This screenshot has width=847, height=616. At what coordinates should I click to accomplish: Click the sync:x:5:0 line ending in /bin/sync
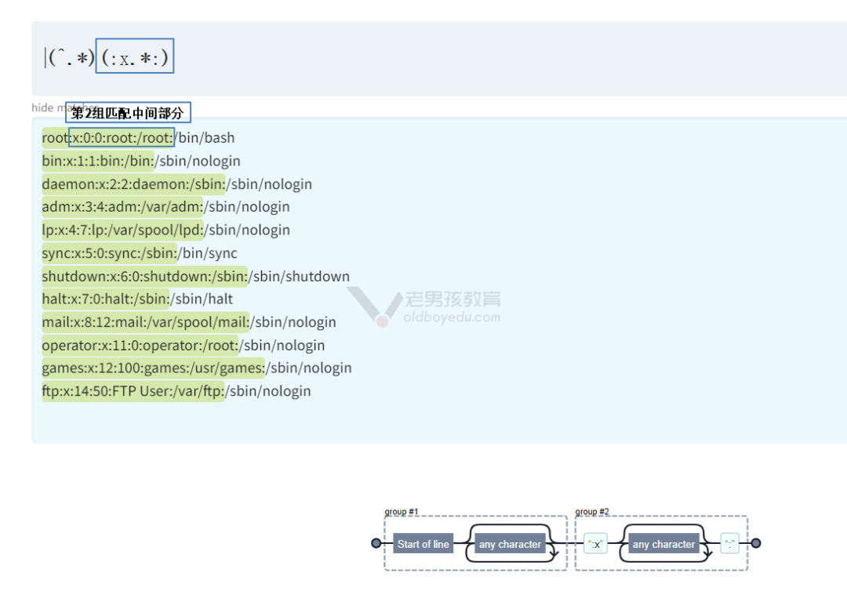click(140, 253)
